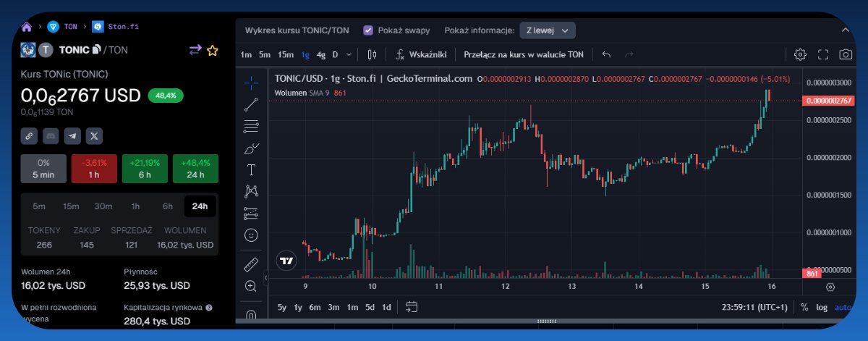
Task: Select the 5 min price change box
Action: point(43,169)
